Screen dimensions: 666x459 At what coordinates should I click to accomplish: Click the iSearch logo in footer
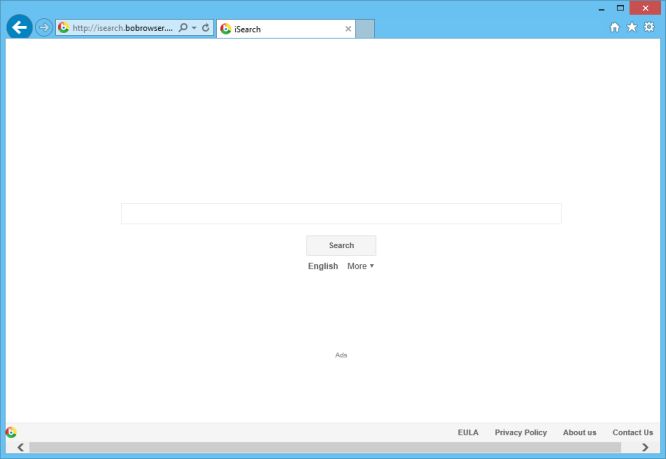click(11, 432)
